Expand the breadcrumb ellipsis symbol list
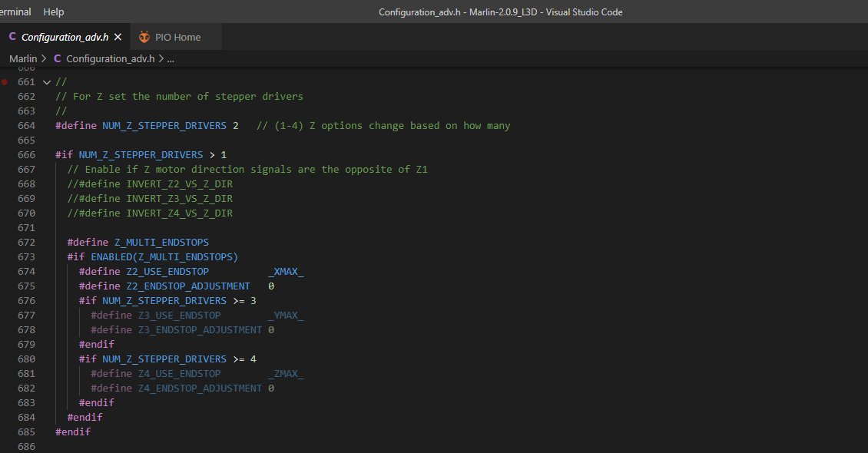The width and height of the screenshot is (868, 453). tap(171, 58)
